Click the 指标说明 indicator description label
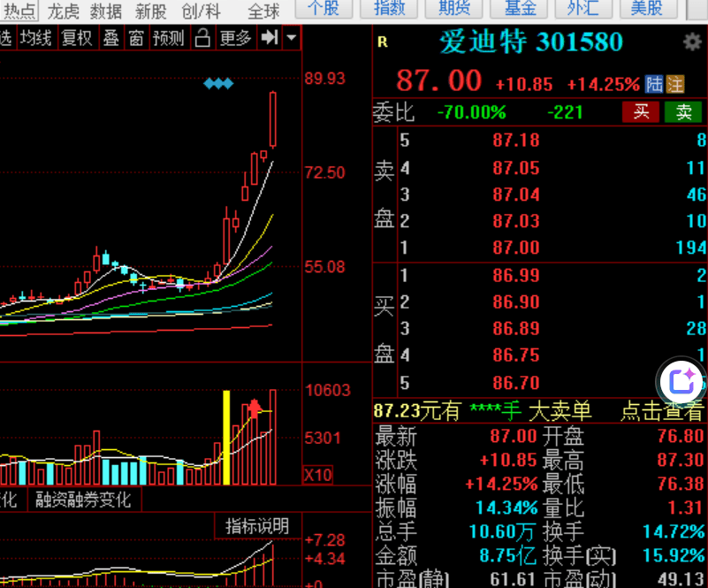Image resolution: width=708 pixels, height=588 pixels. pos(256,526)
